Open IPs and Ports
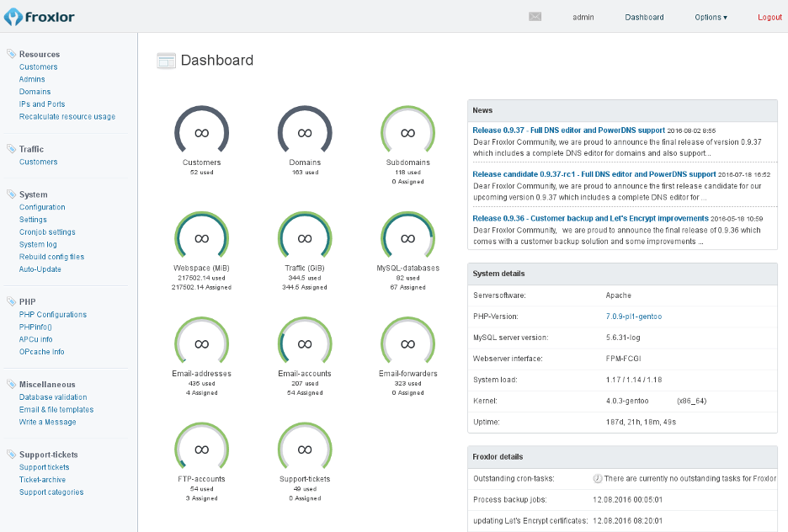Image resolution: width=788 pixels, height=532 pixels. click(42, 104)
